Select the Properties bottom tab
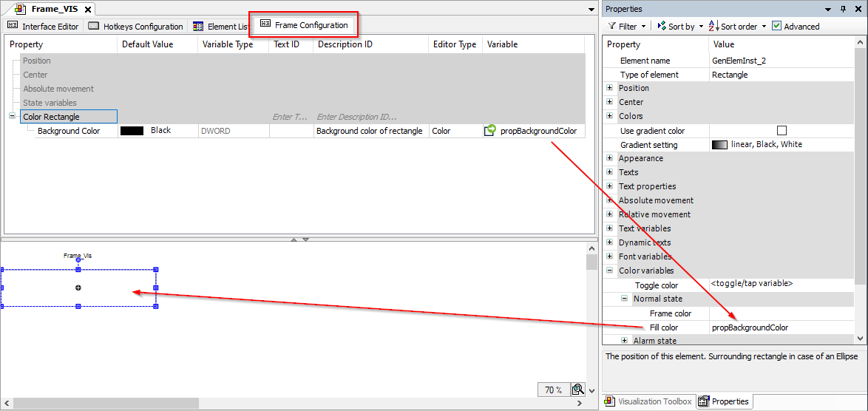The height and width of the screenshot is (411, 868). tap(724, 401)
